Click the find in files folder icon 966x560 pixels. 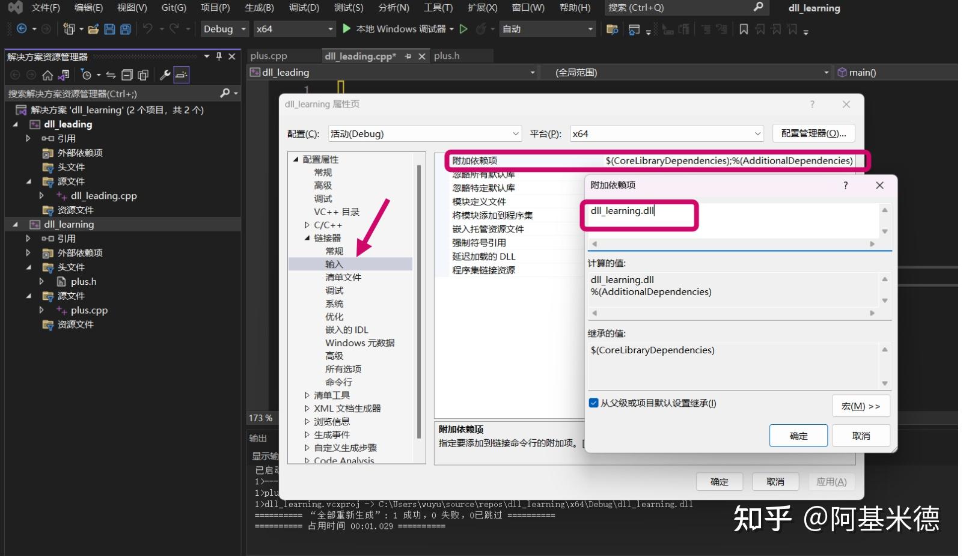click(x=612, y=29)
